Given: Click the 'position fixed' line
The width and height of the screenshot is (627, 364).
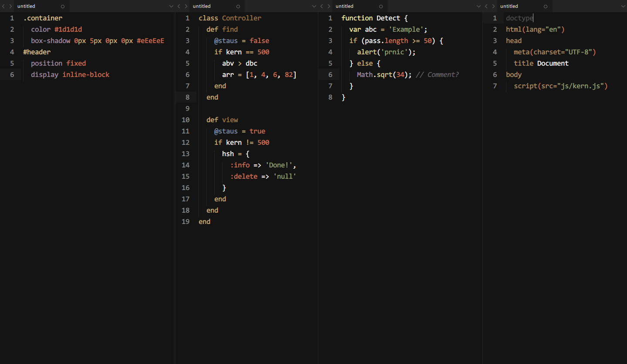Looking at the screenshot, I should [58, 63].
